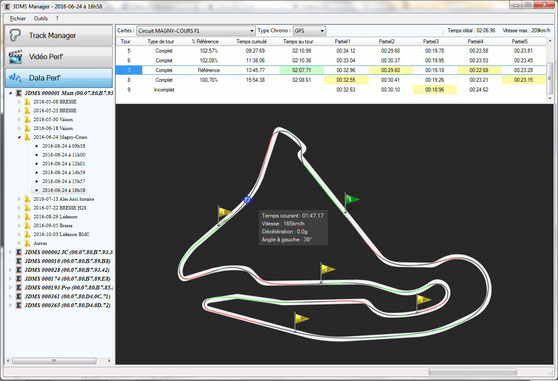
Task: Click the JDMS 000193 Pro device icon
Action: click(x=19, y=288)
